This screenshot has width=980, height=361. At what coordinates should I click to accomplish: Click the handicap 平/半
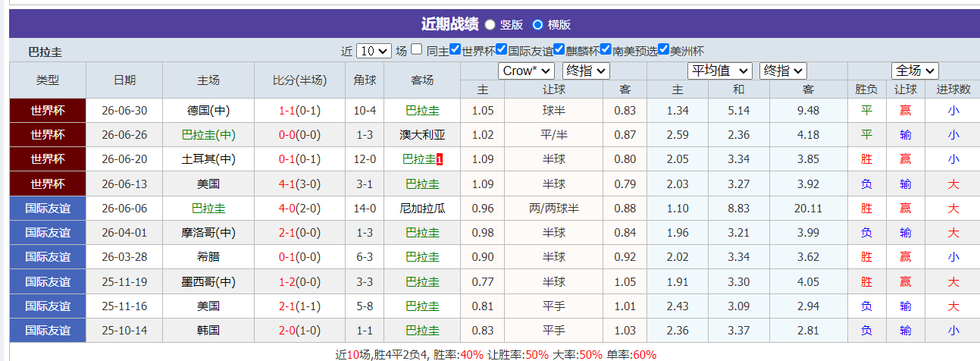tap(553, 135)
